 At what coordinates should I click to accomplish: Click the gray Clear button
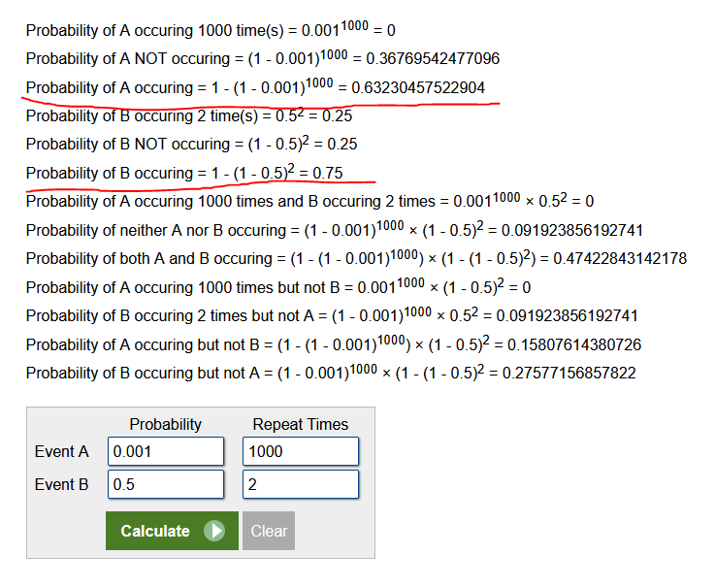(269, 531)
